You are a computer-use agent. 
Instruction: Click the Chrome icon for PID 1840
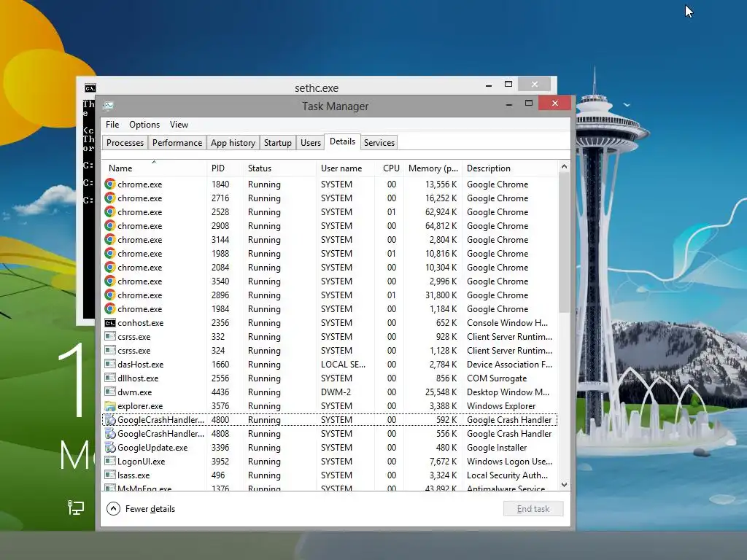pyautogui.click(x=110, y=184)
